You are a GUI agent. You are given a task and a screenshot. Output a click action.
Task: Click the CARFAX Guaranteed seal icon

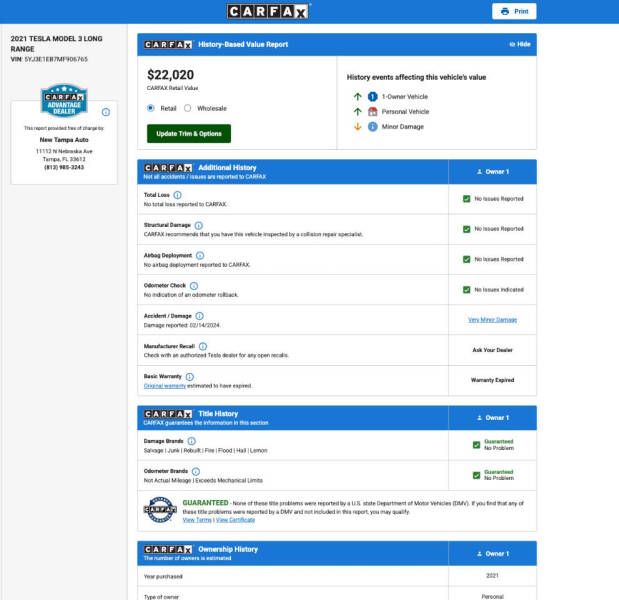[160, 510]
